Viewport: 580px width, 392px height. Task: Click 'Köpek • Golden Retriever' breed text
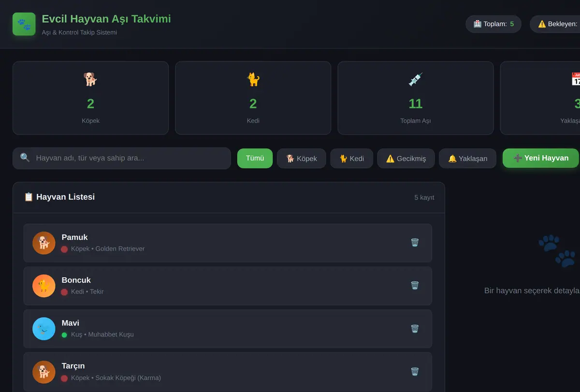coord(108,249)
